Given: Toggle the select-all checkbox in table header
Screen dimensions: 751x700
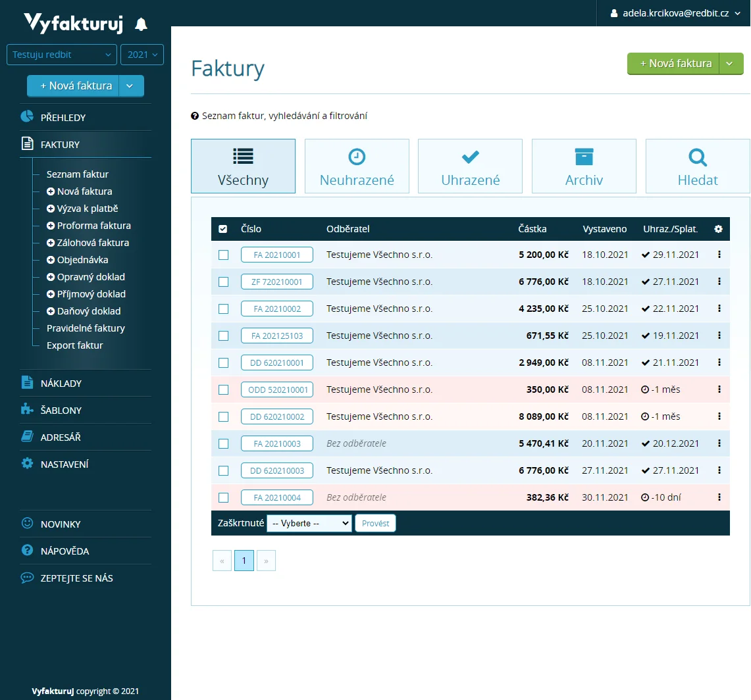Looking at the screenshot, I should tap(223, 229).
